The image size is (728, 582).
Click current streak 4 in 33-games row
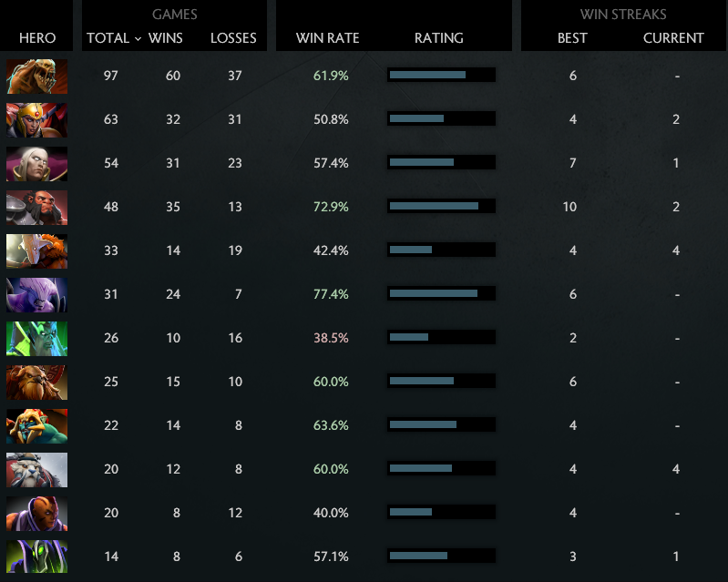(x=676, y=250)
